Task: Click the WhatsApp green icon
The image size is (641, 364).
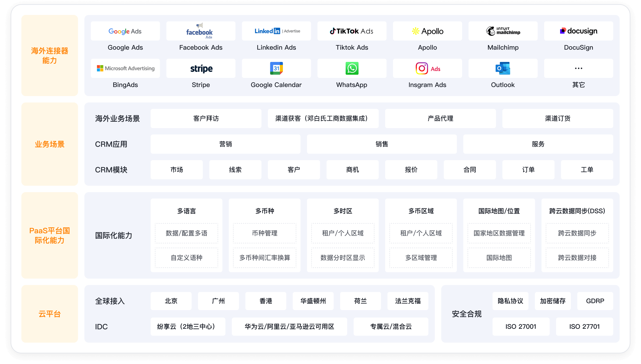Action: coord(351,69)
